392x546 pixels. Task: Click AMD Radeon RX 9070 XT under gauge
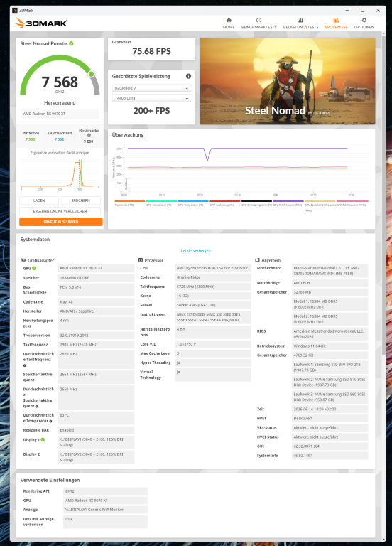coord(60,114)
